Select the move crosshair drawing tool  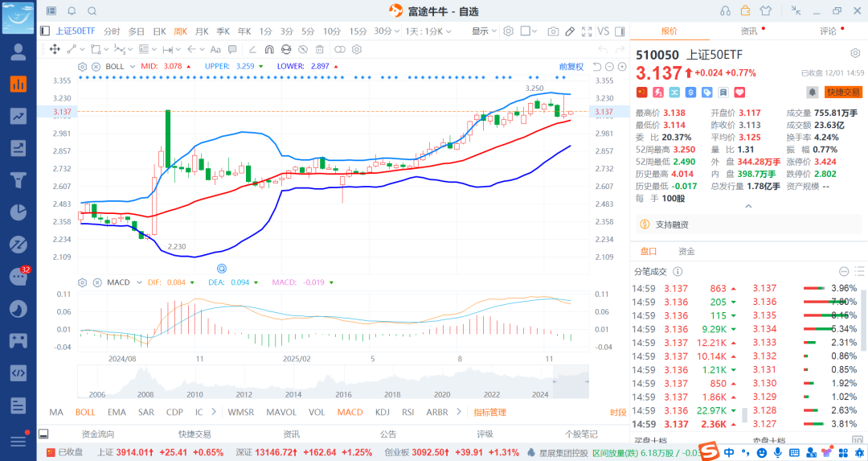click(x=55, y=49)
